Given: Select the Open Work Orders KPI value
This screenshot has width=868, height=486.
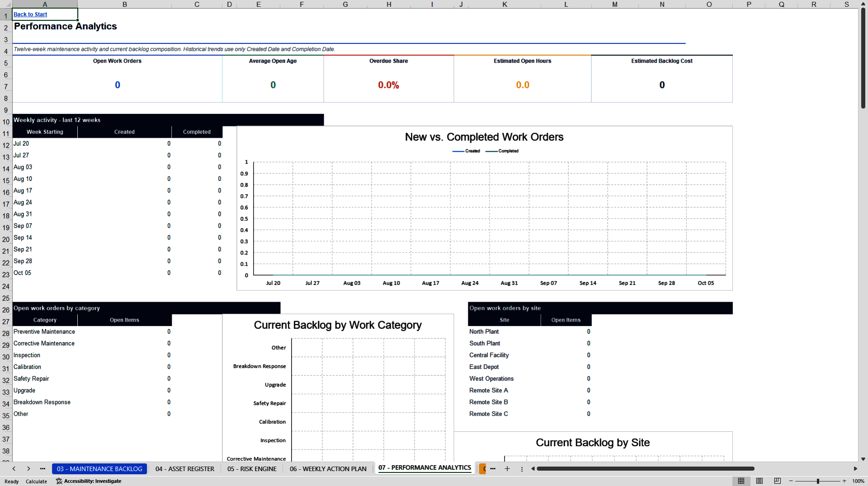Looking at the screenshot, I should point(118,85).
